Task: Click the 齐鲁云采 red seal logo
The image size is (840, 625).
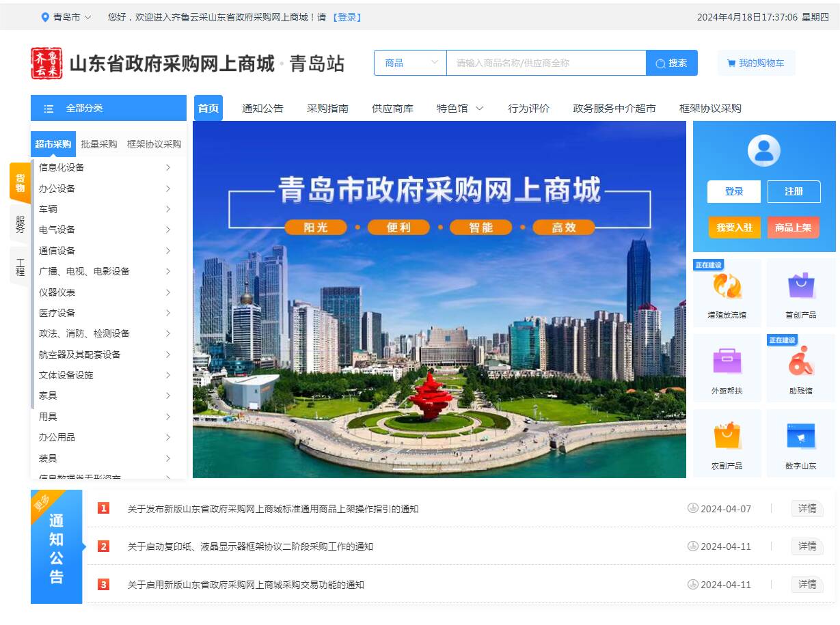Action: point(46,64)
